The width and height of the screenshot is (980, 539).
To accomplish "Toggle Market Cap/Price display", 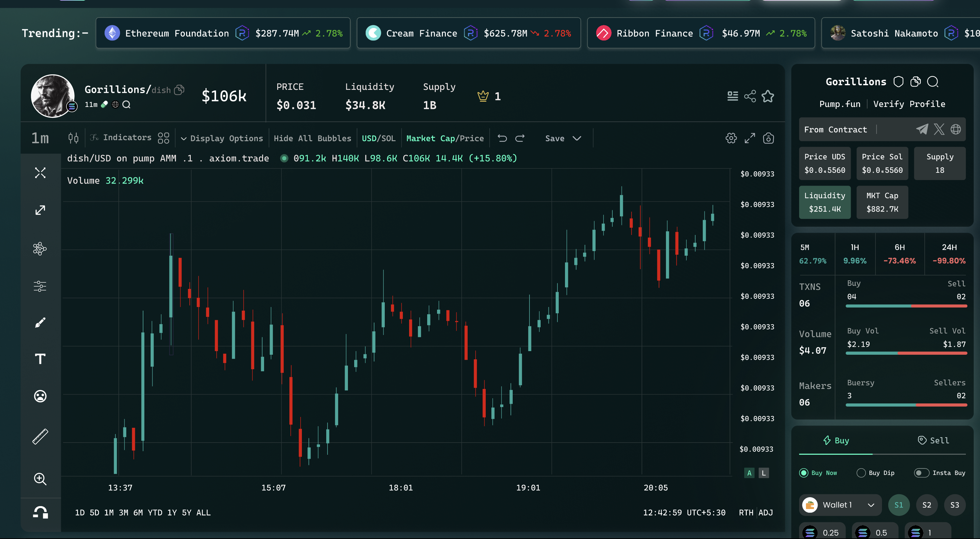I will [x=445, y=138].
